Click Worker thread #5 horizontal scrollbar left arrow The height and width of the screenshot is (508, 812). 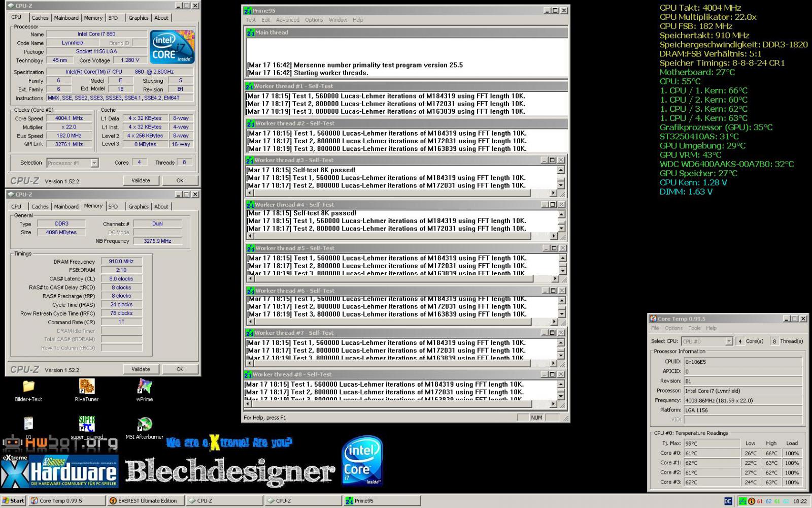click(x=250, y=279)
